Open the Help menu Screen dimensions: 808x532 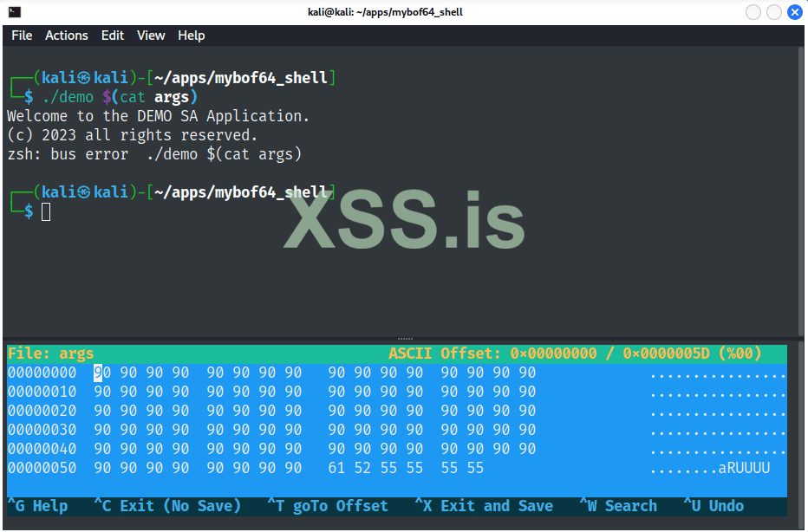(191, 36)
